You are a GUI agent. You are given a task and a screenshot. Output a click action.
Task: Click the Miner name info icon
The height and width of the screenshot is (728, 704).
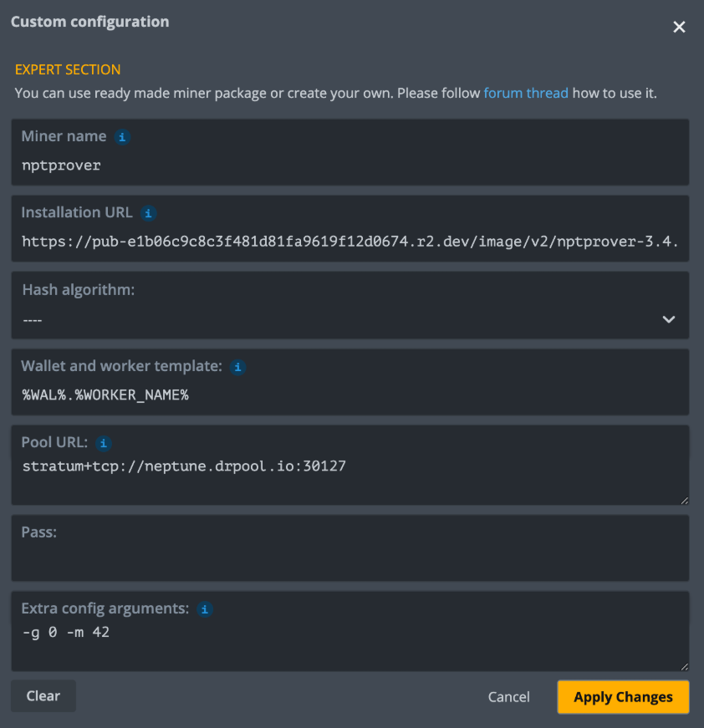(122, 136)
